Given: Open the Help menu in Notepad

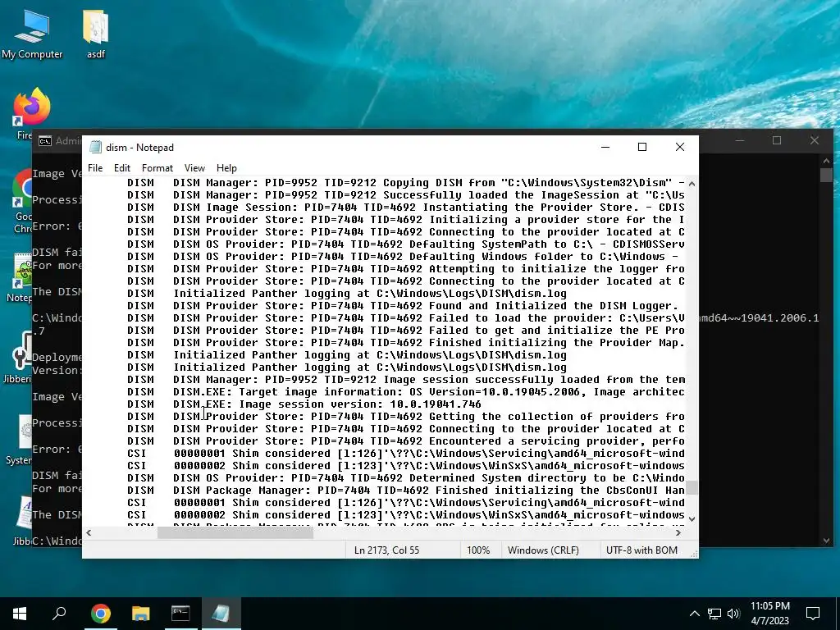Looking at the screenshot, I should coord(226,167).
